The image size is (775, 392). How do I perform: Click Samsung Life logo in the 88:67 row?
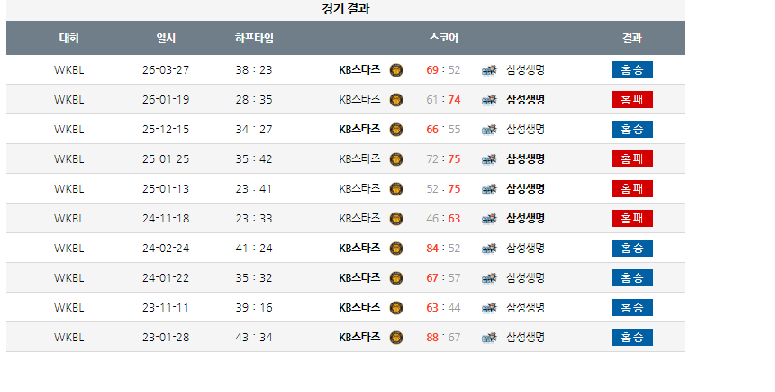(x=489, y=338)
